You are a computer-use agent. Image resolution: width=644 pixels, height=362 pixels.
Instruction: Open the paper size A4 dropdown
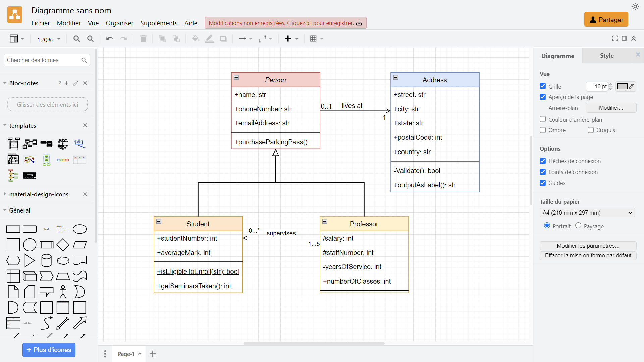(587, 213)
